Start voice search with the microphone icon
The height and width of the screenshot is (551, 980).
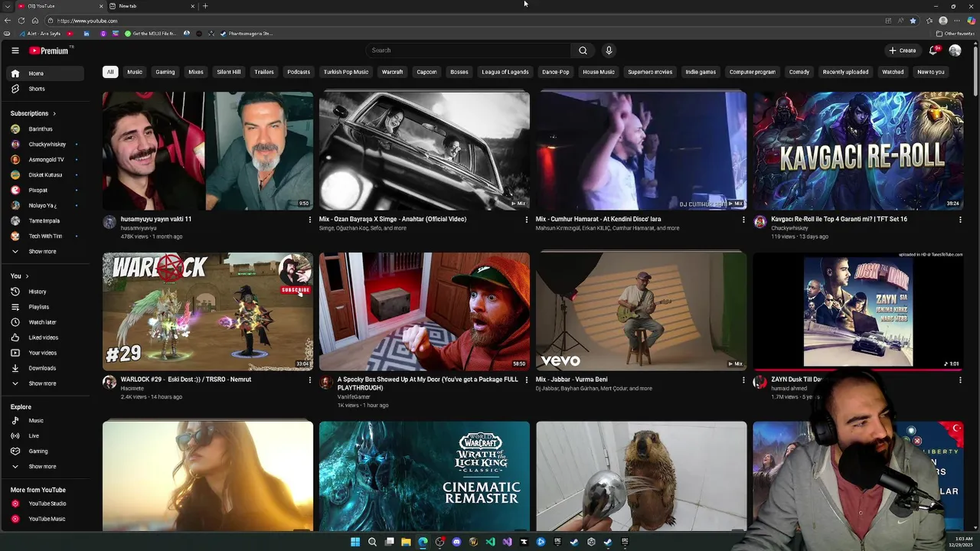coord(609,51)
